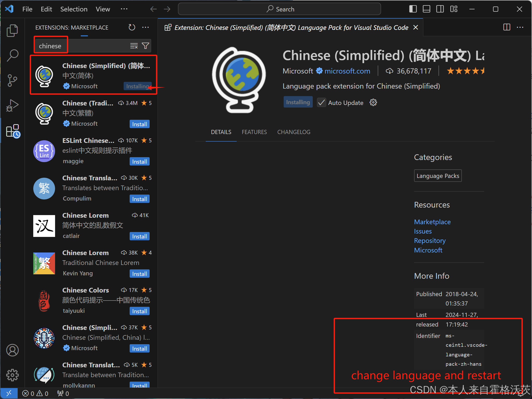Expand the hidden menu bar items
Image resolution: width=532 pixels, height=399 pixels.
[x=124, y=9]
